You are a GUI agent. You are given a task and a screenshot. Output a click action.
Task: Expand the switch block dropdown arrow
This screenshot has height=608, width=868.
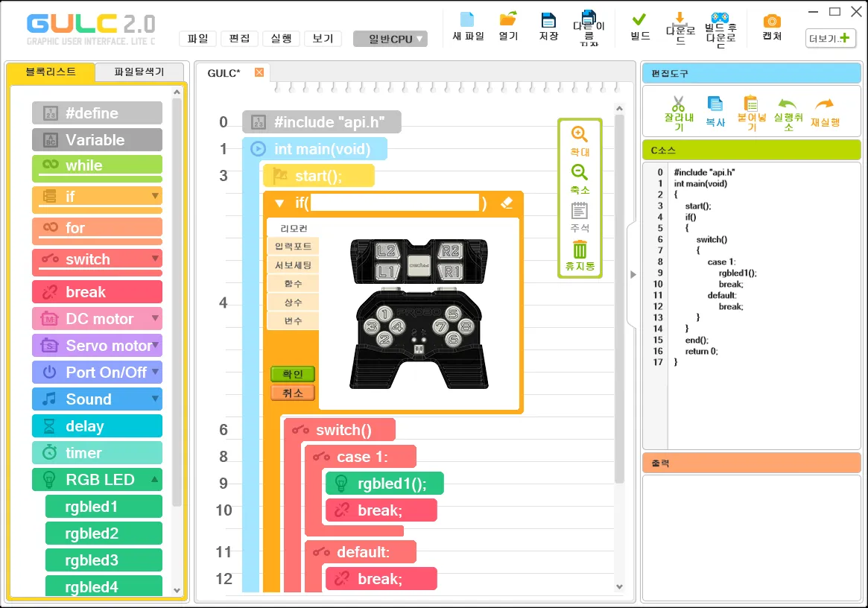click(155, 259)
